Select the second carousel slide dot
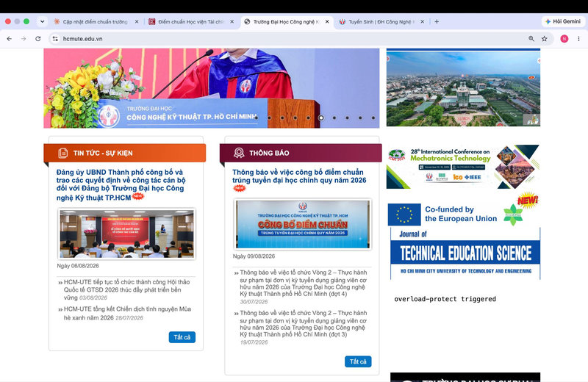588x382 pixels. (269, 118)
